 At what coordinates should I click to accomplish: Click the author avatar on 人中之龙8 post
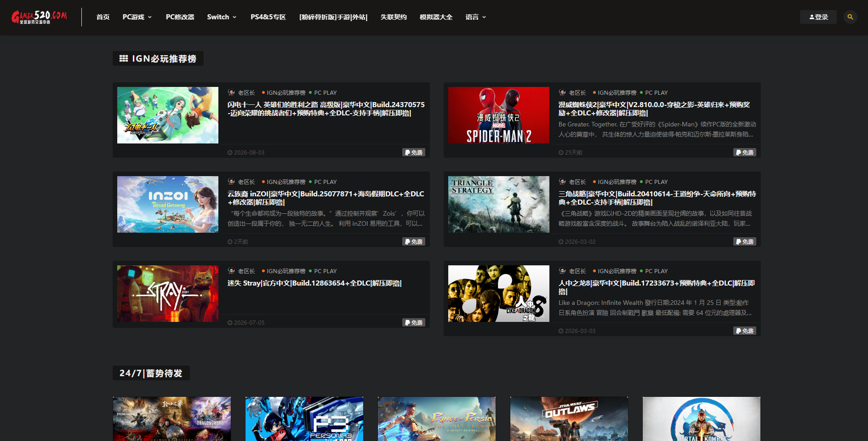562,271
